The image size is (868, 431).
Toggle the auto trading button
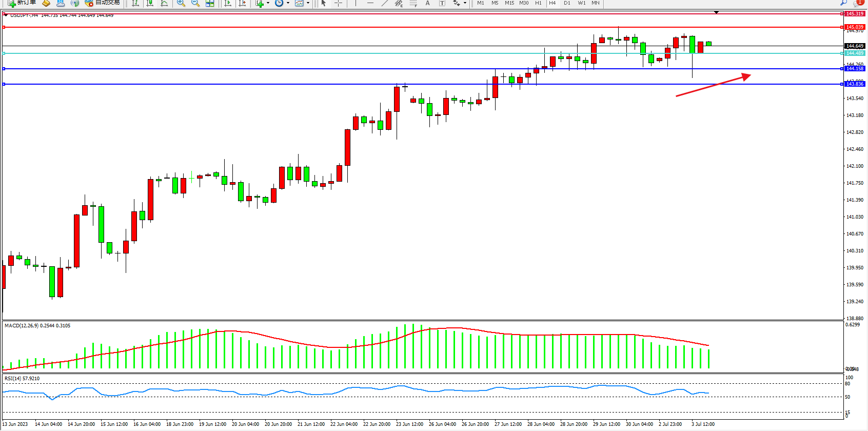[103, 3]
